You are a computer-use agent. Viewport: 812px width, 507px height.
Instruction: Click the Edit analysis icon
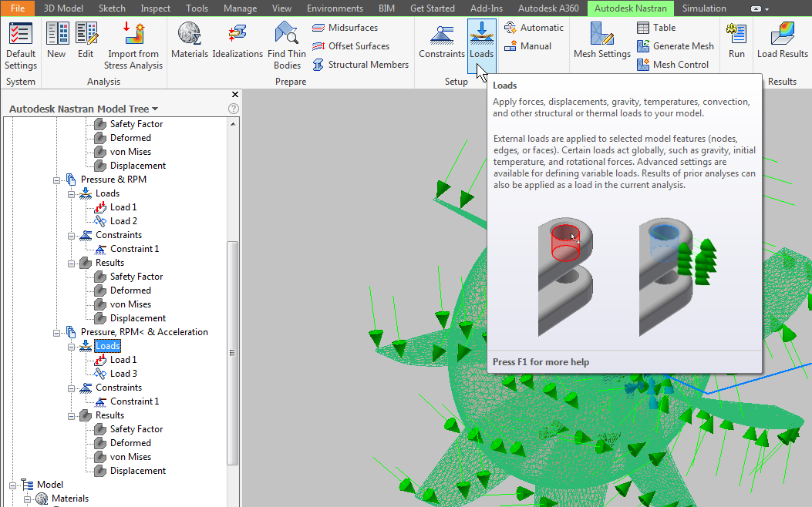click(86, 40)
